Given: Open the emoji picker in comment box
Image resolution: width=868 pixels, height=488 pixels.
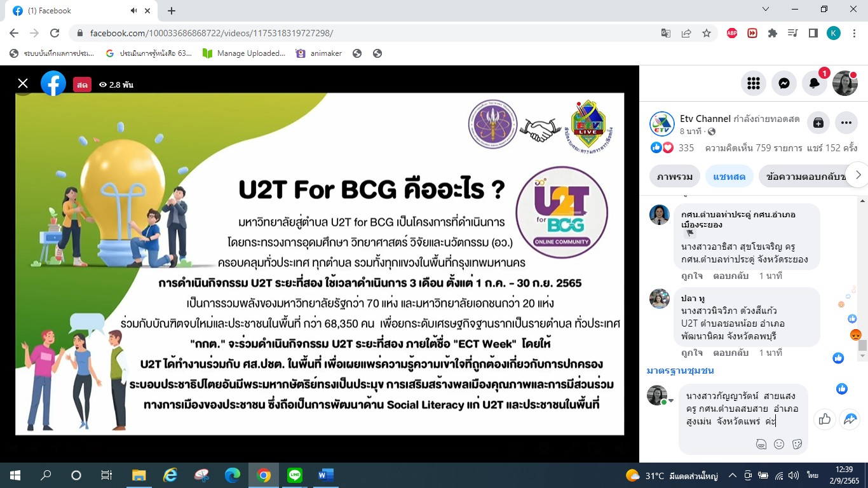Looking at the screenshot, I should (x=779, y=444).
